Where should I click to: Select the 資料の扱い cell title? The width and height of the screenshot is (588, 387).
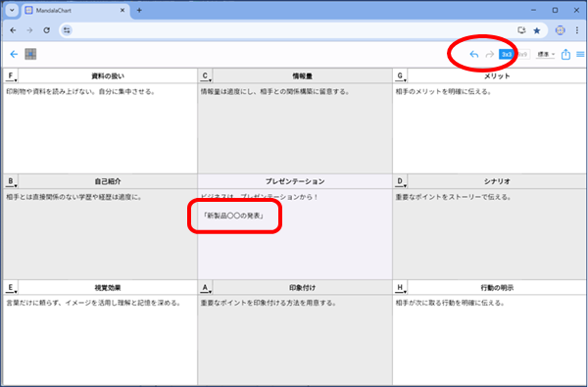pos(108,76)
